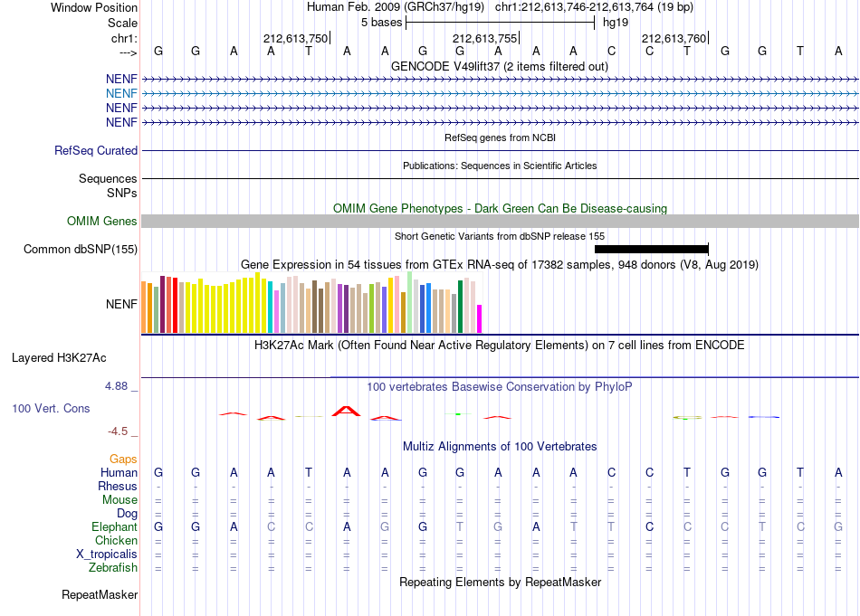Screen dimensions: 860x616
Task: Click the 100 Vert. Cons track label
Action: click(x=51, y=408)
